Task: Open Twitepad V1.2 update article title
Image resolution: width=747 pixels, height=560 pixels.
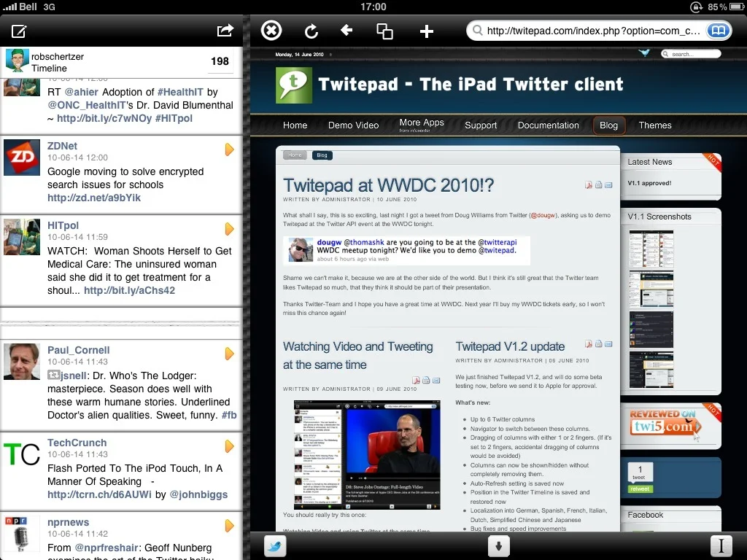Action: pyautogui.click(x=510, y=346)
